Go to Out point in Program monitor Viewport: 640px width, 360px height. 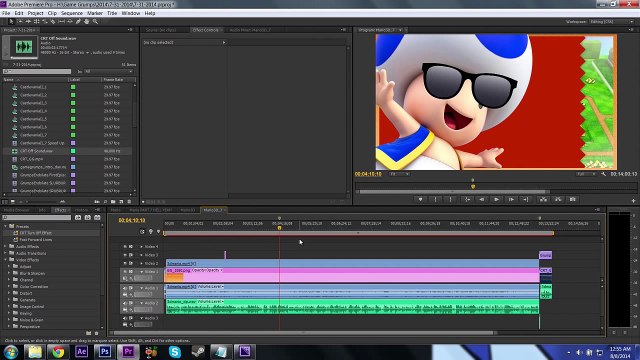[x=526, y=200]
